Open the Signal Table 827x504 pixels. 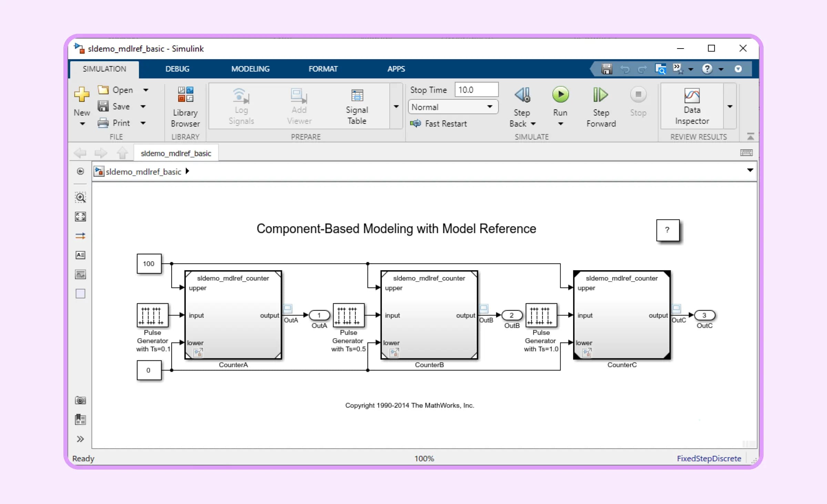[x=357, y=106]
